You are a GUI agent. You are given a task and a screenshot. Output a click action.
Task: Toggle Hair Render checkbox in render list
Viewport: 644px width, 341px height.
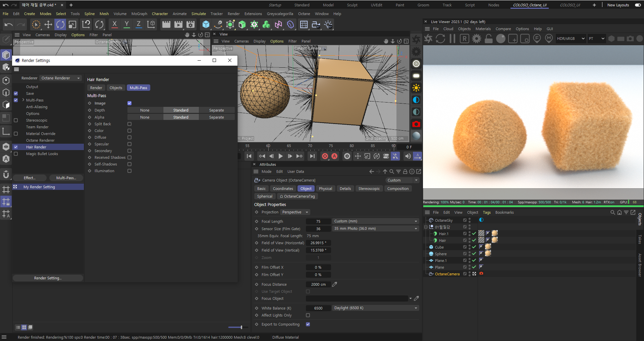[x=16, y=147]
